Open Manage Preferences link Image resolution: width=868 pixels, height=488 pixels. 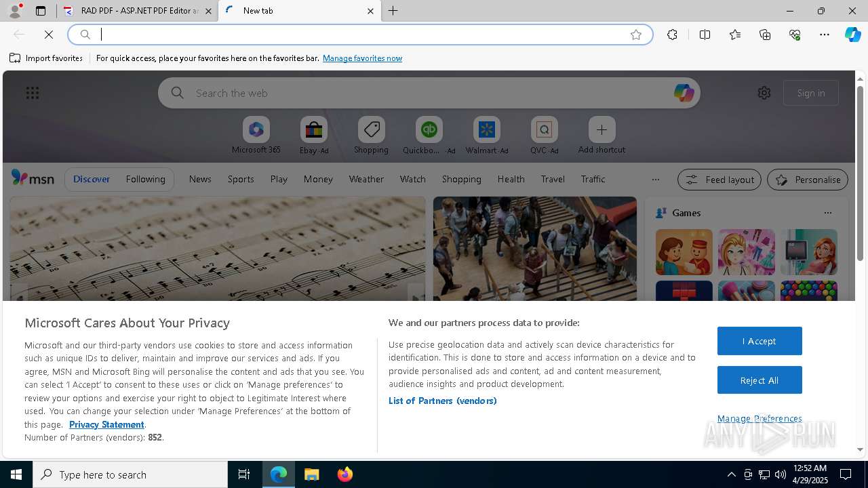759,418
